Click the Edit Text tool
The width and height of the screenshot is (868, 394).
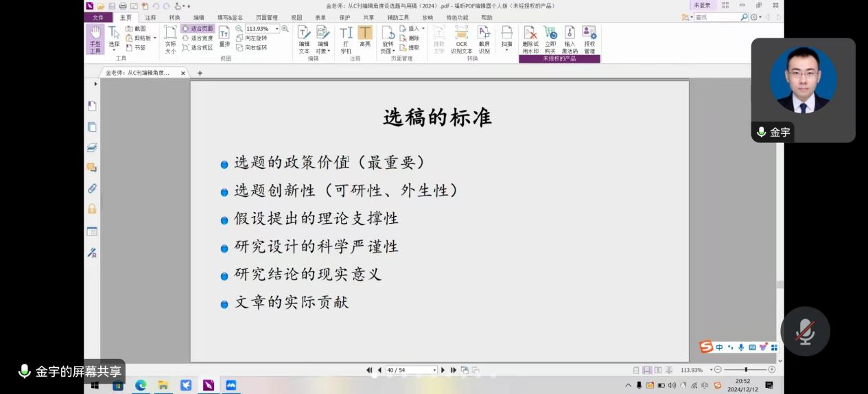click(x=304, y=39)
